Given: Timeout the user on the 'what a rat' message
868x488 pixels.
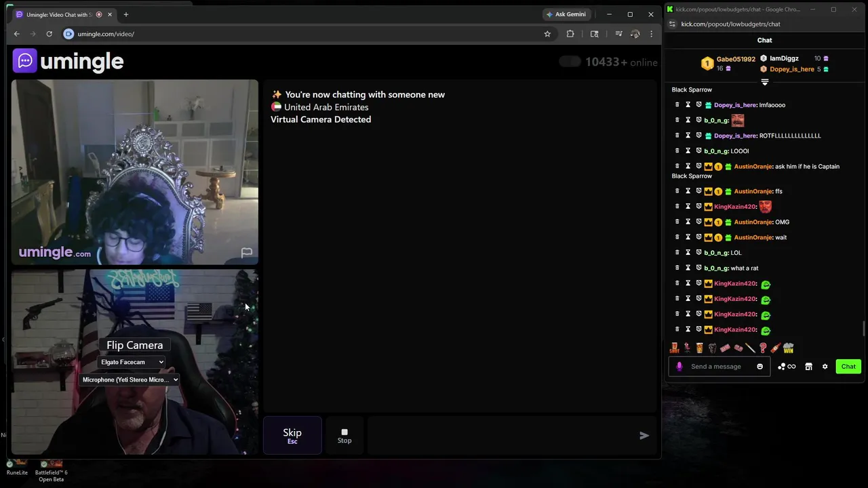Looking at the screenshot, I should point(688,268).
